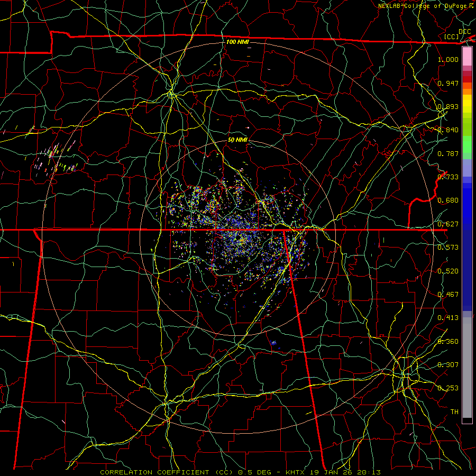The image size is (476, 476).
Task: Pick the pink swatch at 1.000
Action: click(x=467, y=57)
